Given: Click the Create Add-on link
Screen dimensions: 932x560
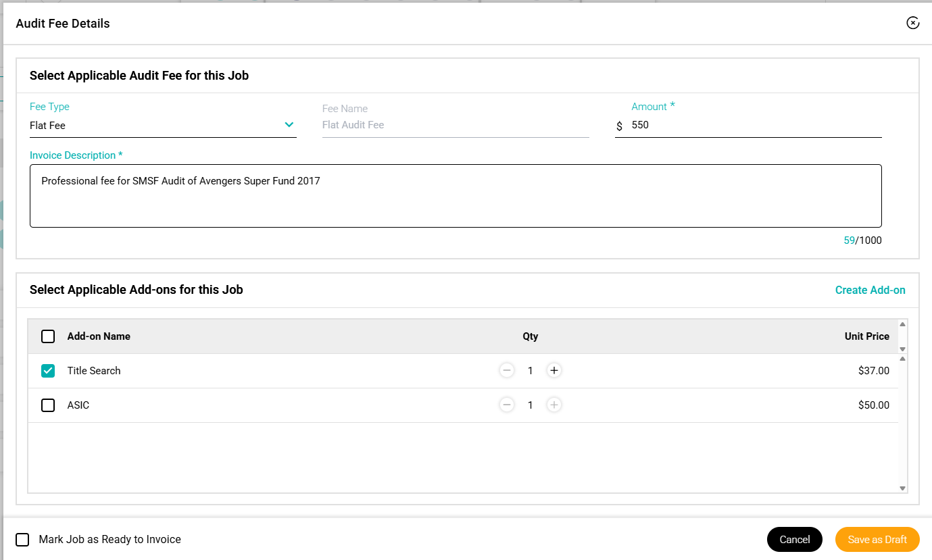Looking at the screenshot, I should tap(870, 290).
